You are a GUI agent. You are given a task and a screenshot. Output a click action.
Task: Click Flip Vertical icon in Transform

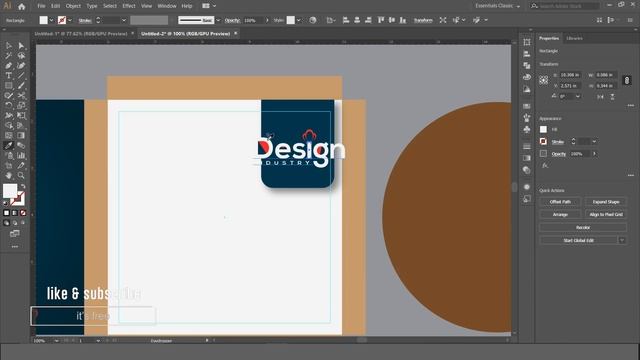pyautogui.click(x=612, y=97)
